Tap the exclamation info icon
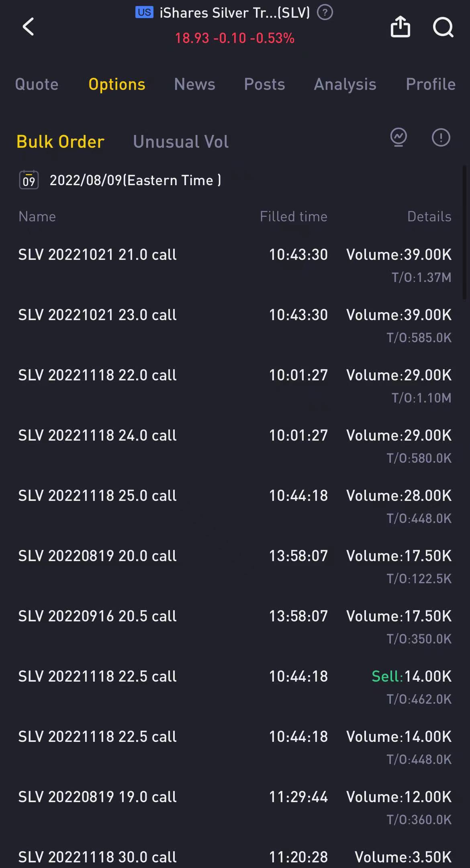 [441, 138]
